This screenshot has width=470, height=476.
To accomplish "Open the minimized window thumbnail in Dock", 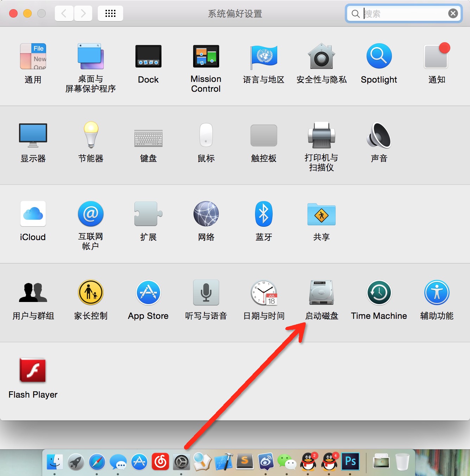I will [381, 461].
